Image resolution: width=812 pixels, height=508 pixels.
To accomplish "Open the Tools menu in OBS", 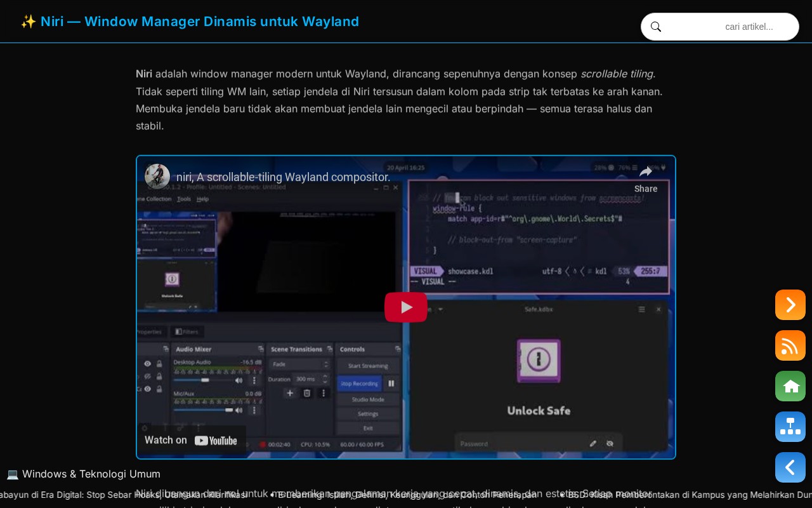I will tap(184, 199).
